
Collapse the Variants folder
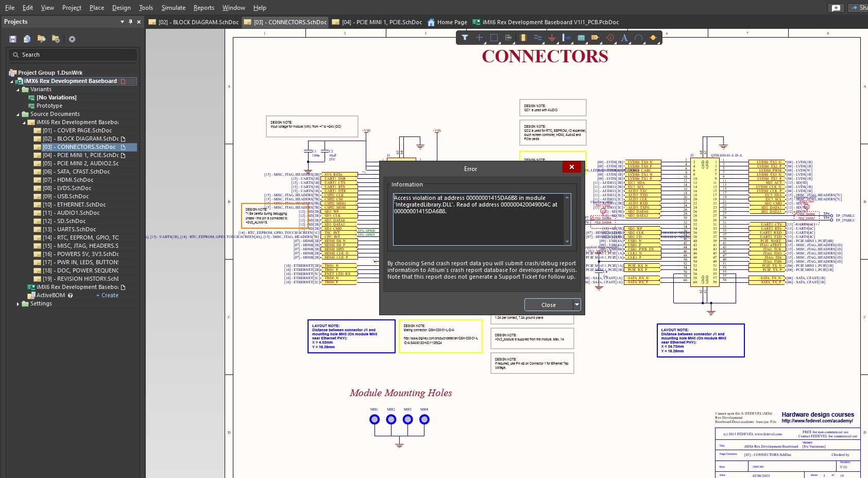[18, 90]
